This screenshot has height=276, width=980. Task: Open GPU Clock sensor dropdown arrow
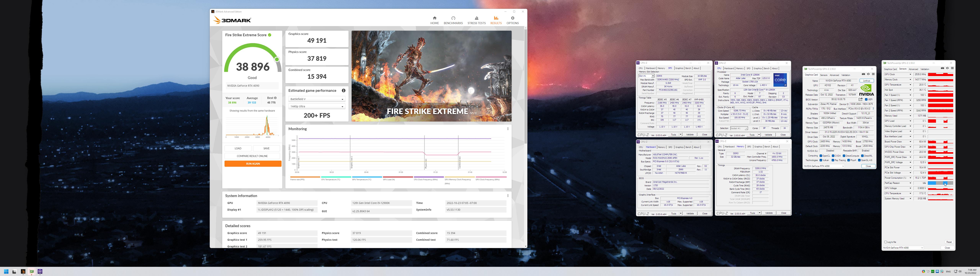point(910,74)
